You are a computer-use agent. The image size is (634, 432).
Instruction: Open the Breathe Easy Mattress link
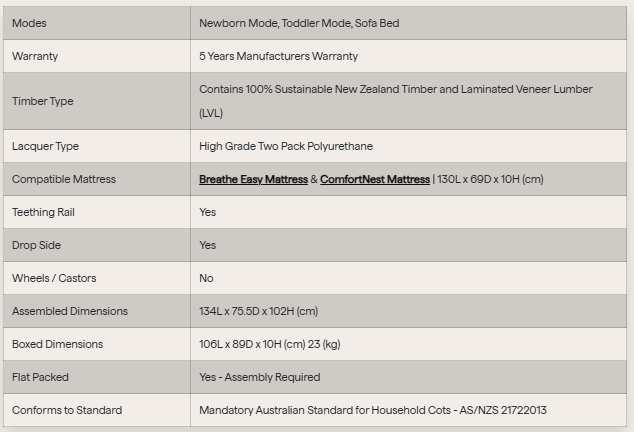coord(254,179)
